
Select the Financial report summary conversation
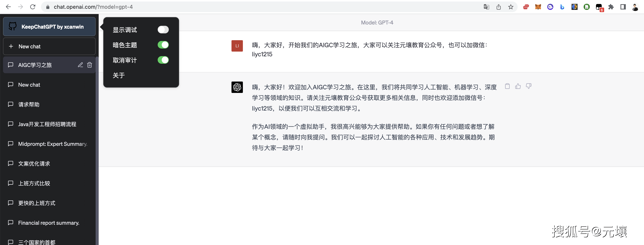point(49,223)
